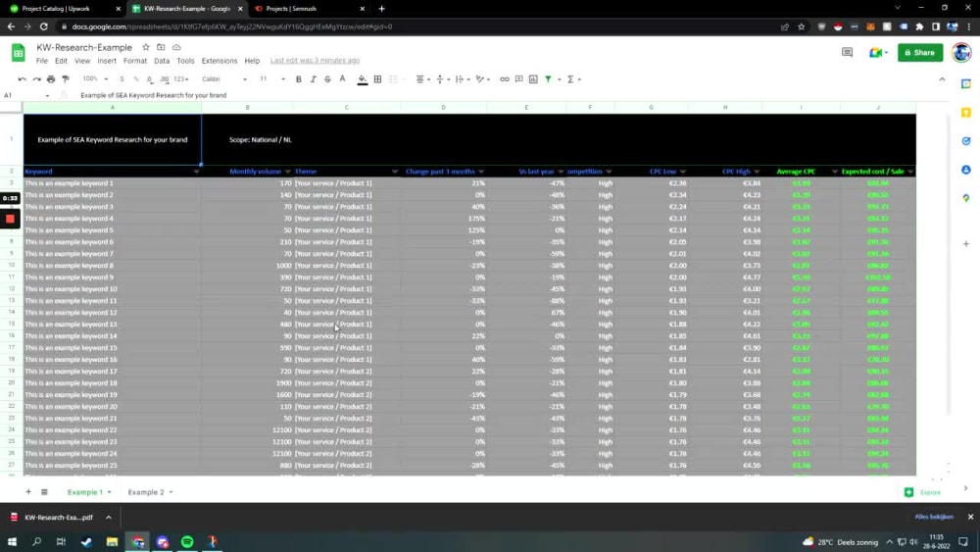980x552 pixels.
Task: Toggle italic formatting
Action: coord(314,79)
